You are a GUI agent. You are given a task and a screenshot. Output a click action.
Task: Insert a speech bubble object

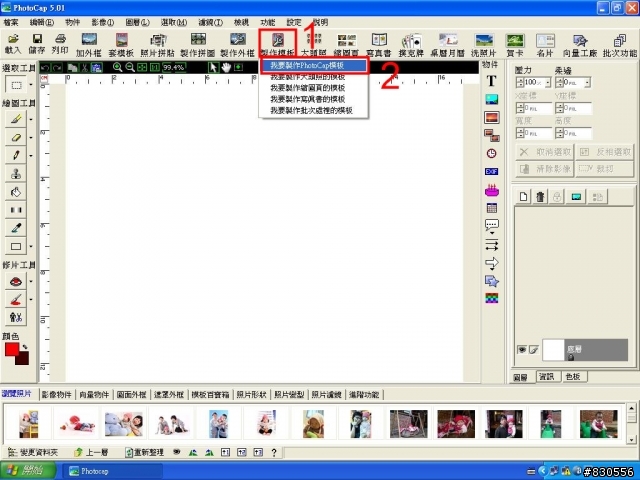(x=491, y=224)
